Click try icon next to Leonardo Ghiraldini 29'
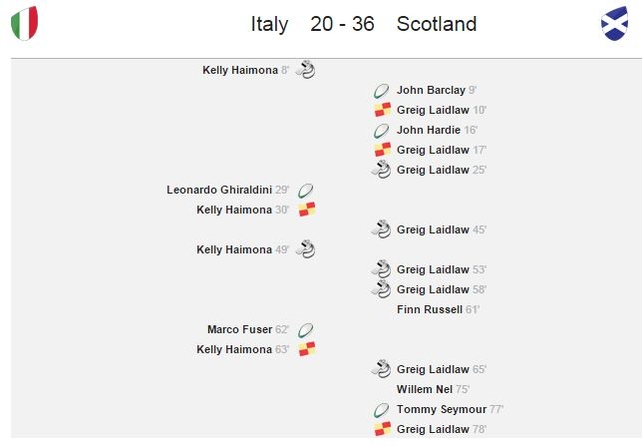 click(306, 190)
